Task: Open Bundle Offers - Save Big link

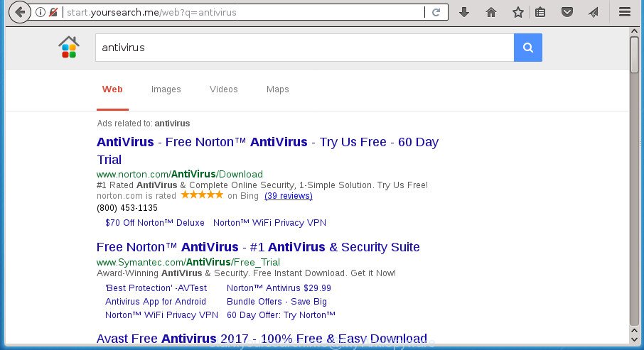Action: coord(277,302)
